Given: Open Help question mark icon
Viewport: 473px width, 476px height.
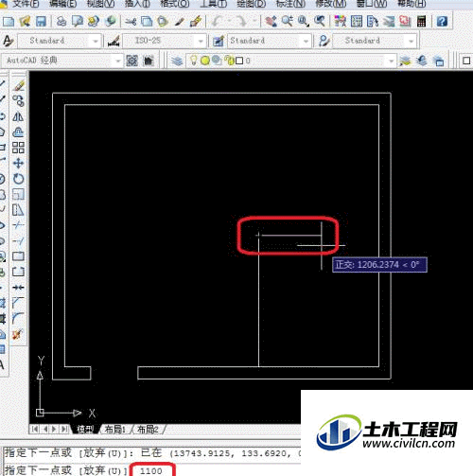Looking at the screenshot, I should pyautogui.click(x=442, y=22).
